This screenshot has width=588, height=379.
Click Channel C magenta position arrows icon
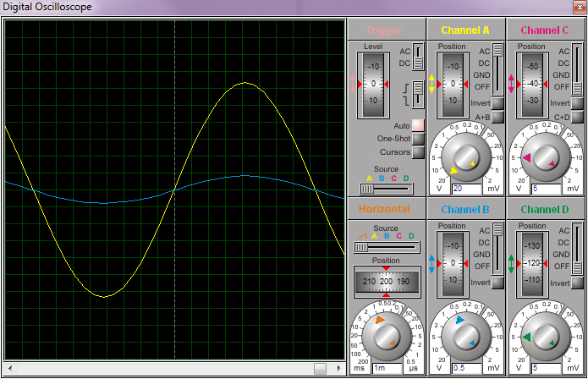pyautogui.click(x=511, y=84)
